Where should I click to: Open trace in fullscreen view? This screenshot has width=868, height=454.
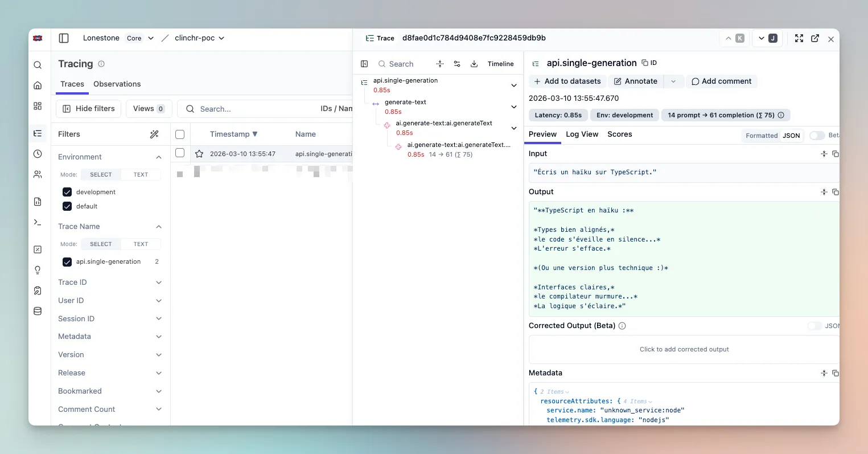pyautogui.click(x=799, y=38)
